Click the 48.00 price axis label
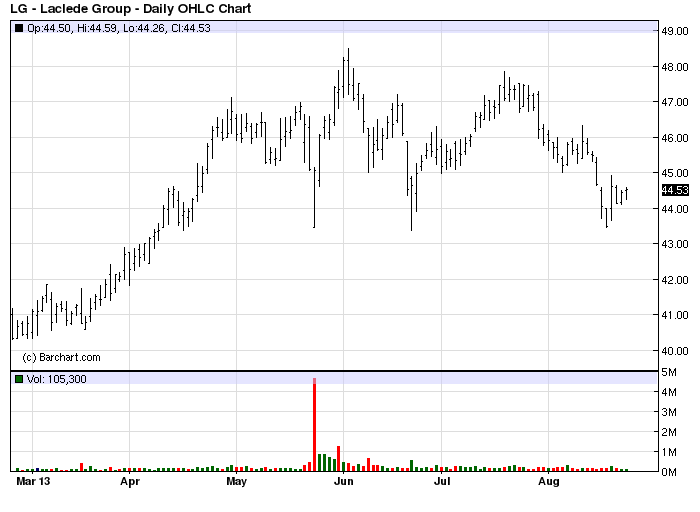 coord(675,67)
